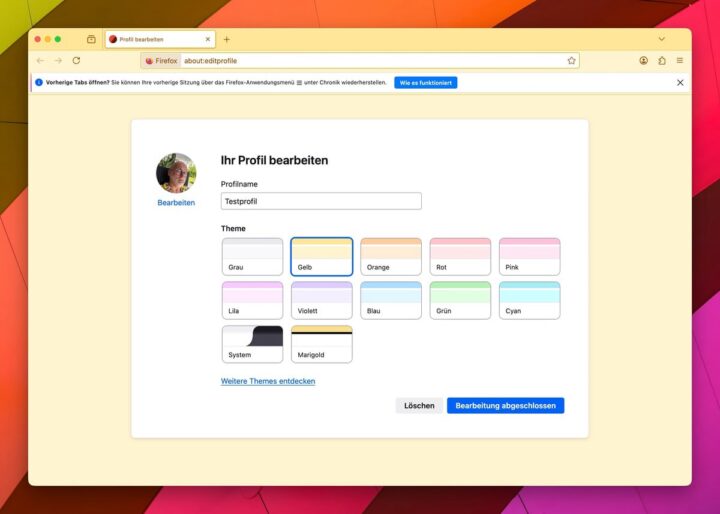Dismiss the previous tabs notification bar
Viewport: 720px width, 514px height.
point(680,82)
